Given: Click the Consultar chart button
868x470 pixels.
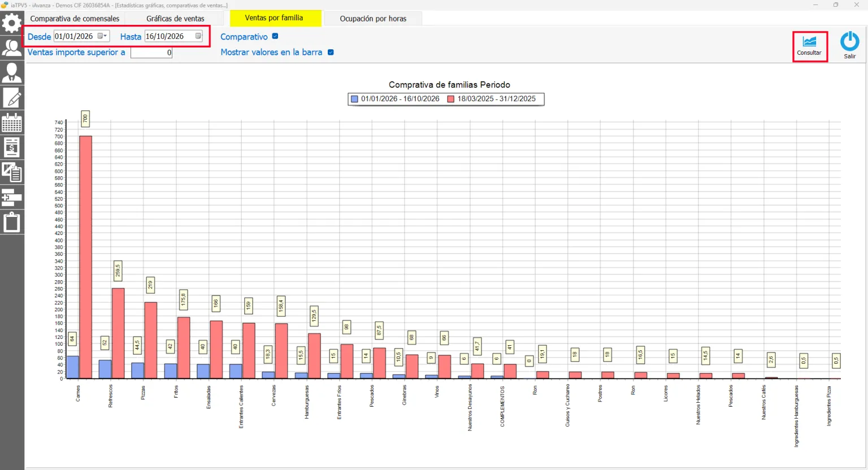Looking at the screenshot, I should [x=809, y=46].
